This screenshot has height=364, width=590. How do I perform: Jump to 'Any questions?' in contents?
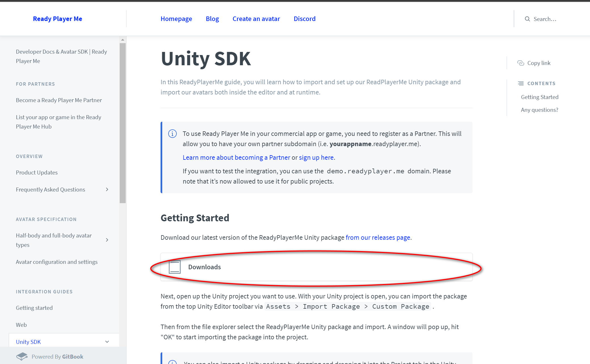(539, 110)
